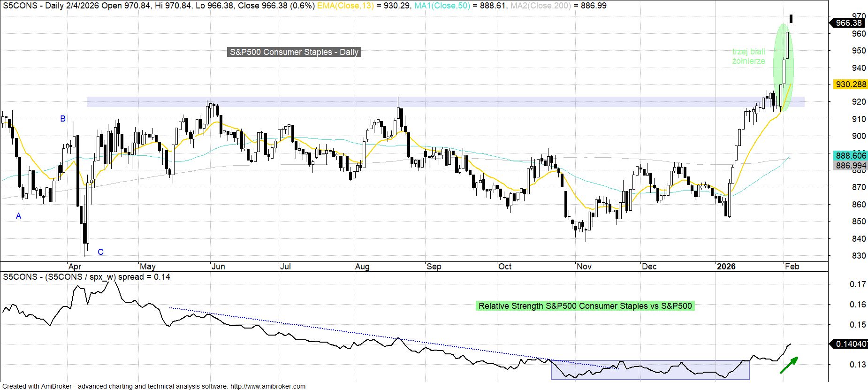Viewport: 868px width, 390px height.
Task: Click the green Relative Strength label
Action: click(585, 306)
